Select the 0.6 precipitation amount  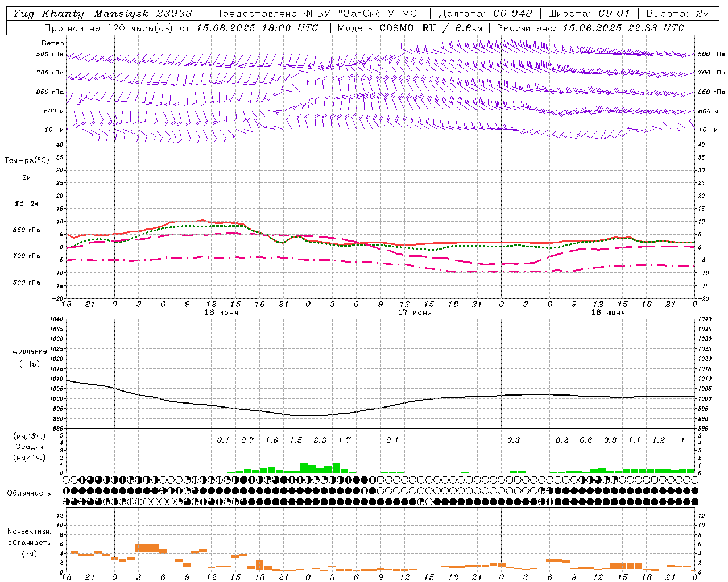[x=586, y=440]
